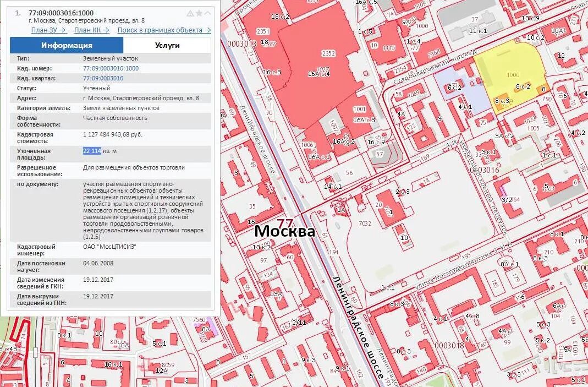Click the large red parcel labeled 2352
The width and height of the screenshot is (588, 387).
pyautogui.click(x=328, y=54)
